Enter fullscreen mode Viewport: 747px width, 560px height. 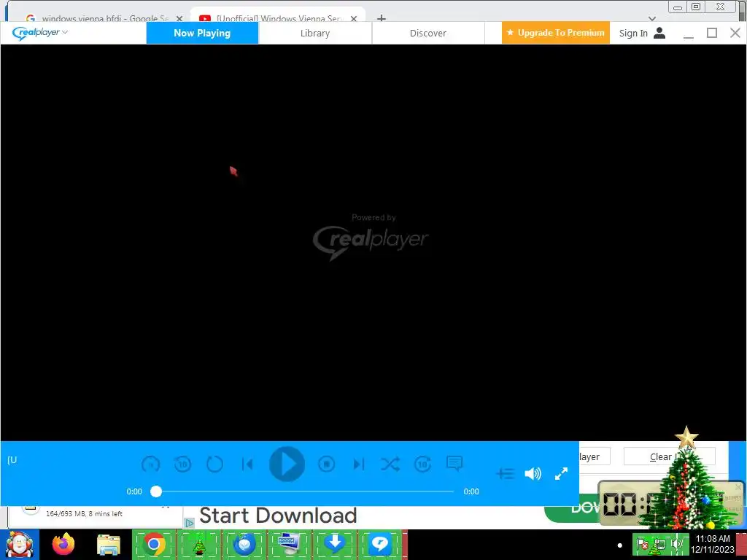pos(561,473)
